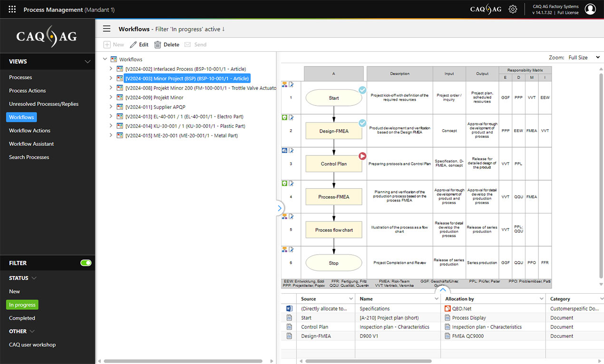604x364 pixels.
Task: Click the red play marker on Control Plan
Action: click(x=362, y=155)
